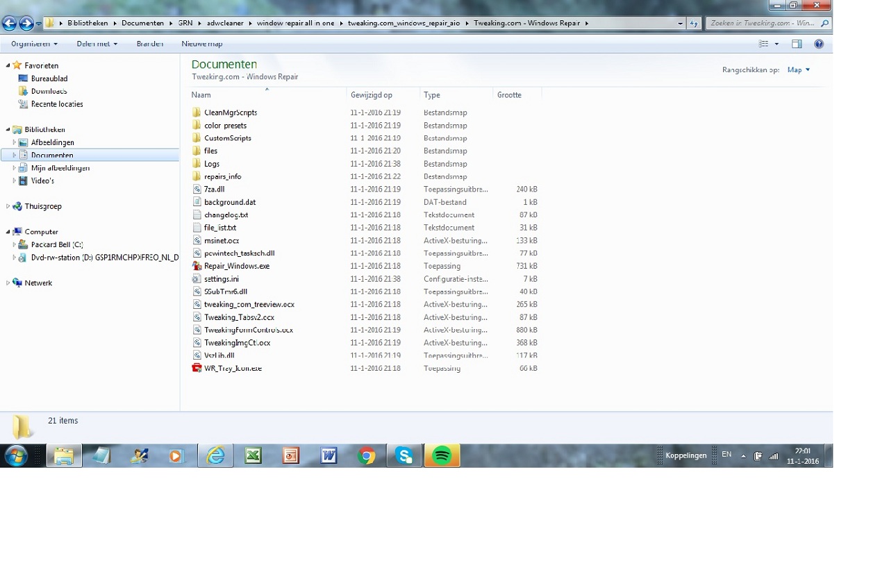Select the Repair_Windows.exe application icon

197,266
